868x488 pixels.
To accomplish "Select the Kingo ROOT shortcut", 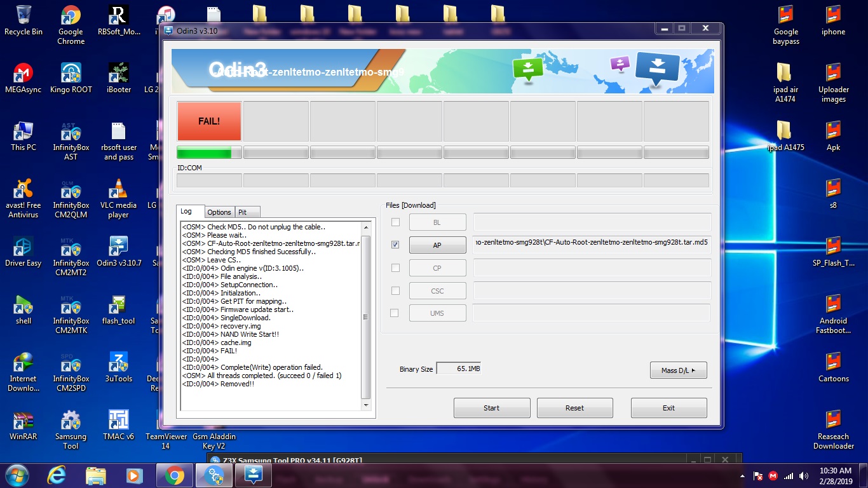I will 71,78.
